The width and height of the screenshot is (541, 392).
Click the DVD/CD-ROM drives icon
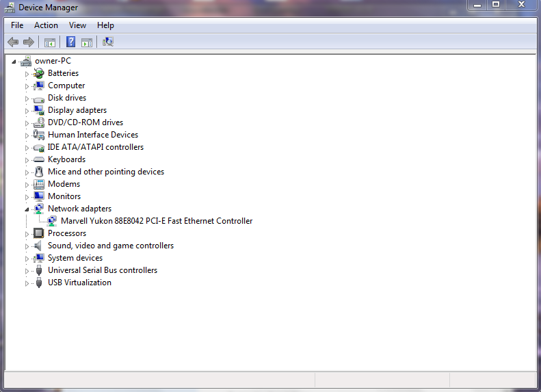tap(38, 122)
